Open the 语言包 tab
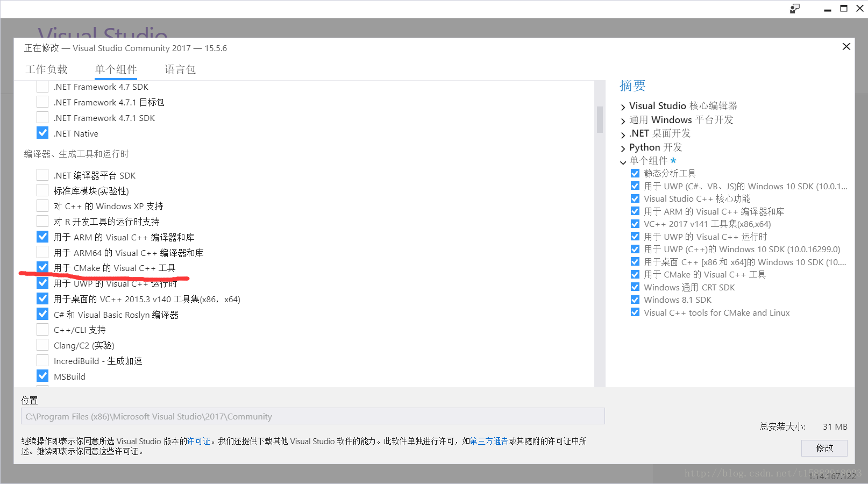 click(180, 69)
